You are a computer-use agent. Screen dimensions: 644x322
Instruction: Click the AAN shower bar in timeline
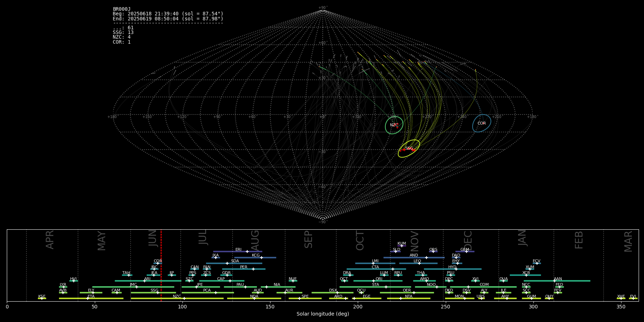557,281
